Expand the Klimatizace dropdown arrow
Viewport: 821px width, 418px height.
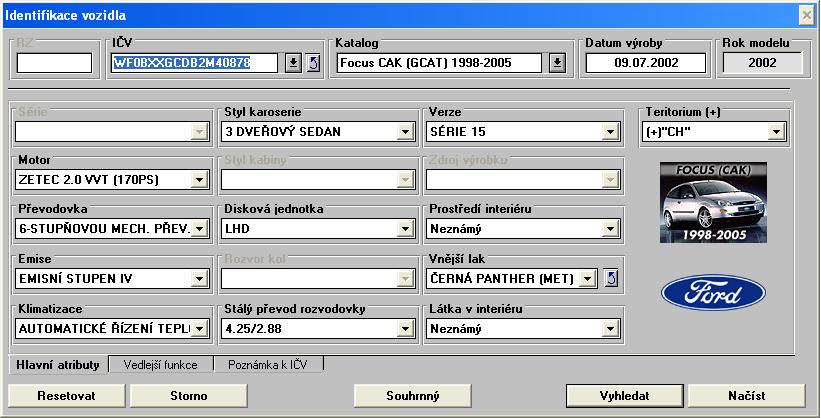tap(199, 328)
